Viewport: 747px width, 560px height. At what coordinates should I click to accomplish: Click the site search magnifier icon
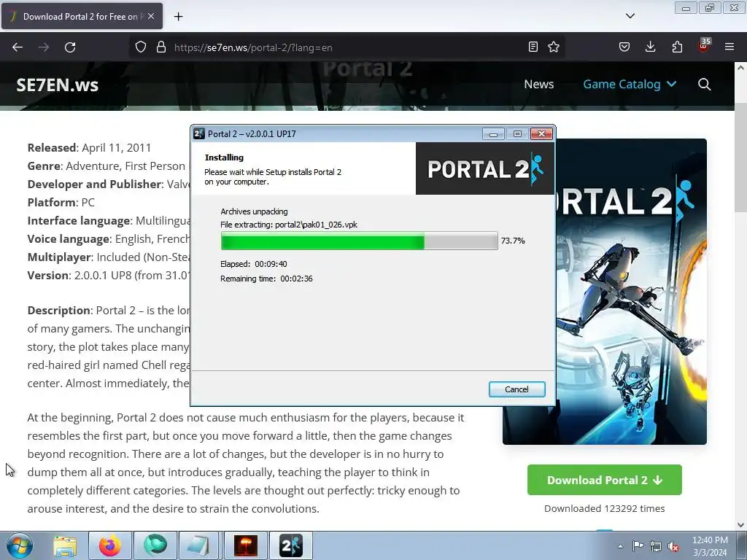tap(704, 85)
